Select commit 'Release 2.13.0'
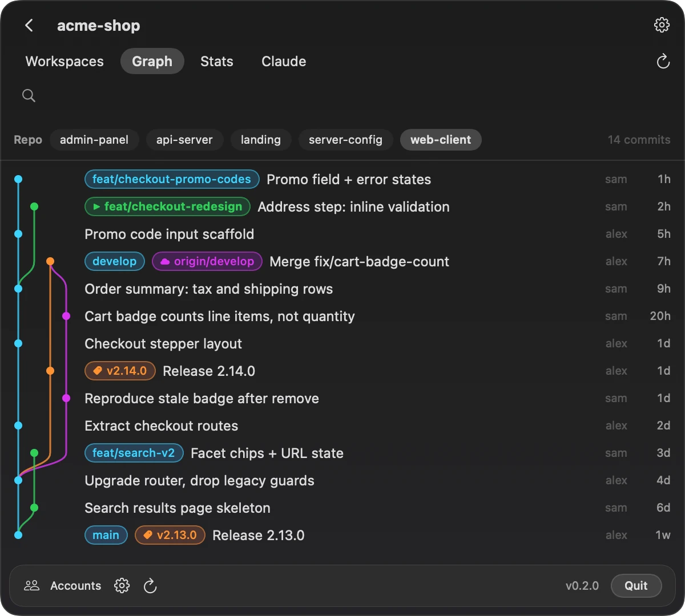 259,535
